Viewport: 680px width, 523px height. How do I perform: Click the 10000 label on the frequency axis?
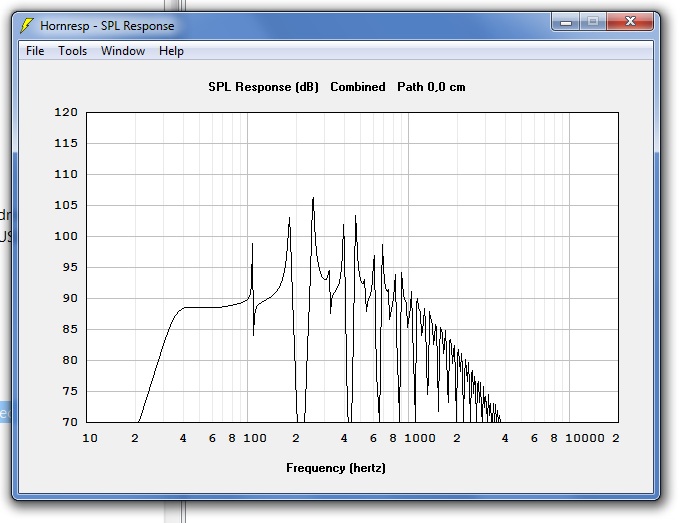[x=585, y=438]
